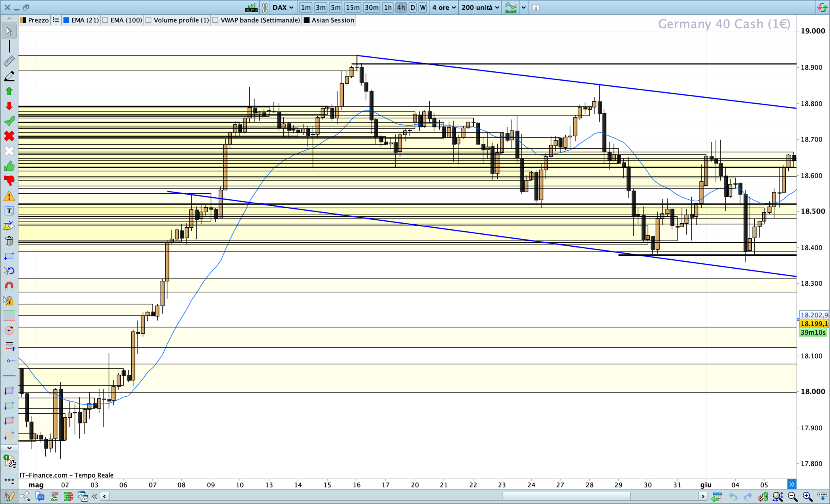Enable the Volume profile (1) checkbox
The image size is (830, 504).
tap(149, 20)
